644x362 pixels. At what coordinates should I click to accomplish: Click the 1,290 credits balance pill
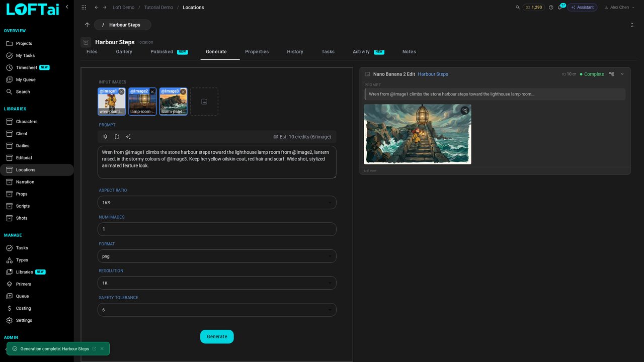click(x=534, y=8)
